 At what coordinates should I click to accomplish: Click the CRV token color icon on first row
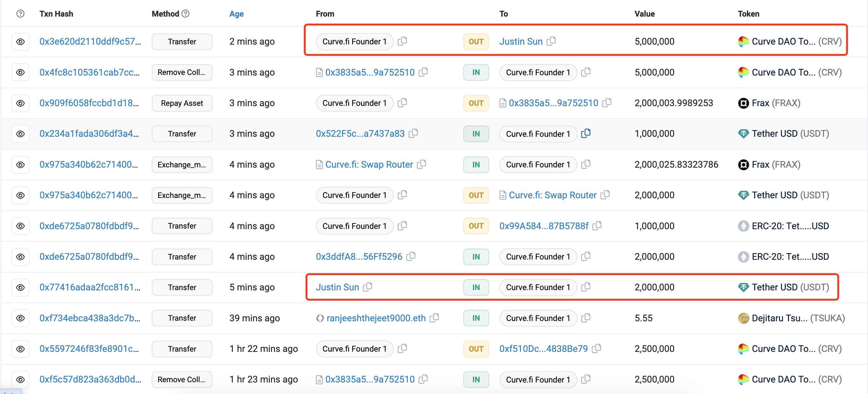coord(742,41)
